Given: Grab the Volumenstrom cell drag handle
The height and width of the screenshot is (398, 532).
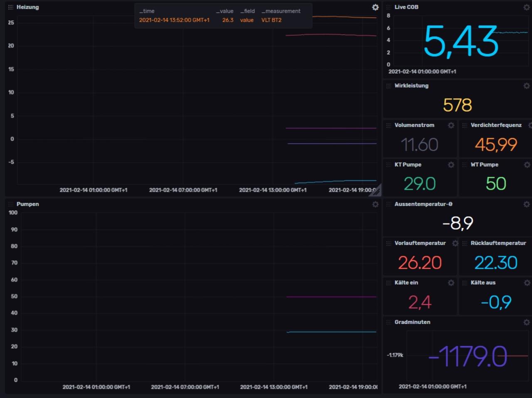Looking at the screenshot, I should [389, 125].
